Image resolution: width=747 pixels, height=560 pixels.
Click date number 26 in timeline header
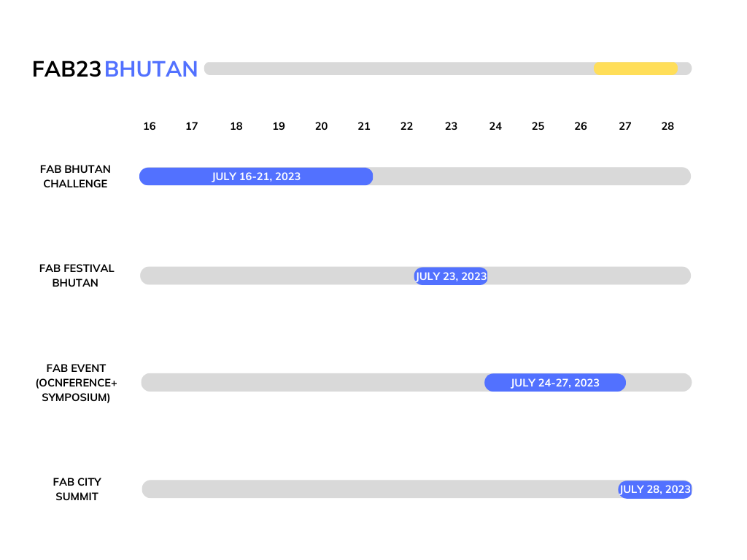click(581, 126)
